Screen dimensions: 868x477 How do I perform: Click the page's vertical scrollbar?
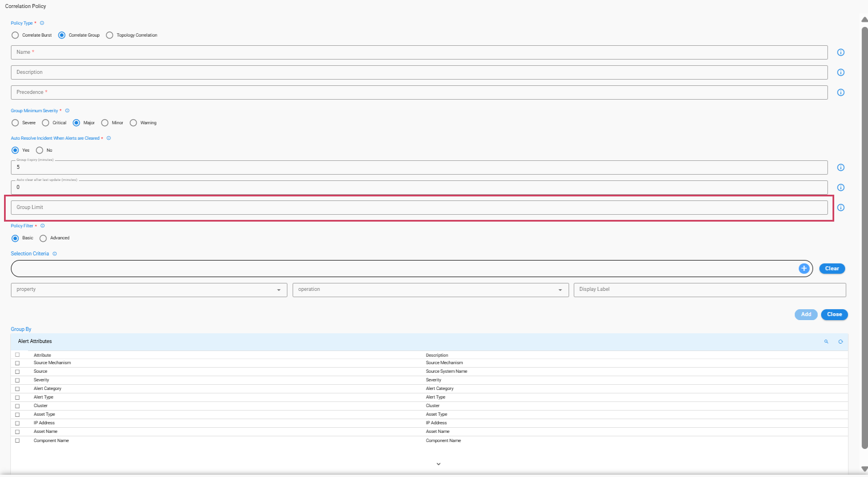[x=864, y=229]
